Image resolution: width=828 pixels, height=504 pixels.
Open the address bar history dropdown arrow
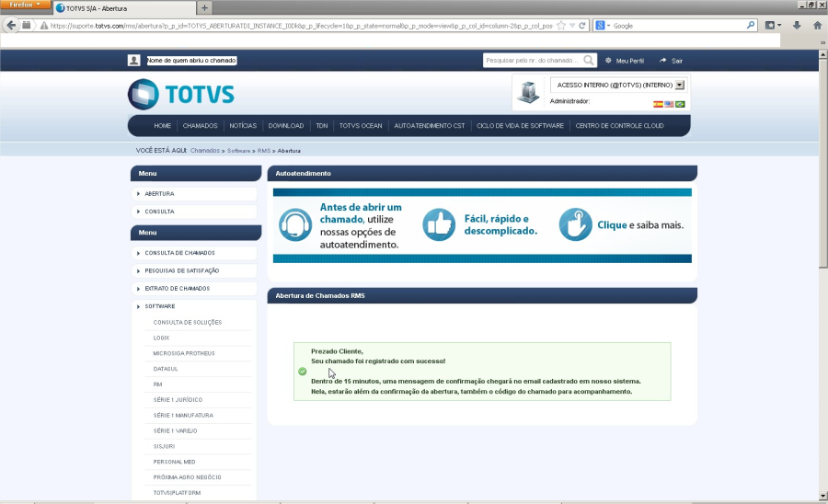click(572, 26)
